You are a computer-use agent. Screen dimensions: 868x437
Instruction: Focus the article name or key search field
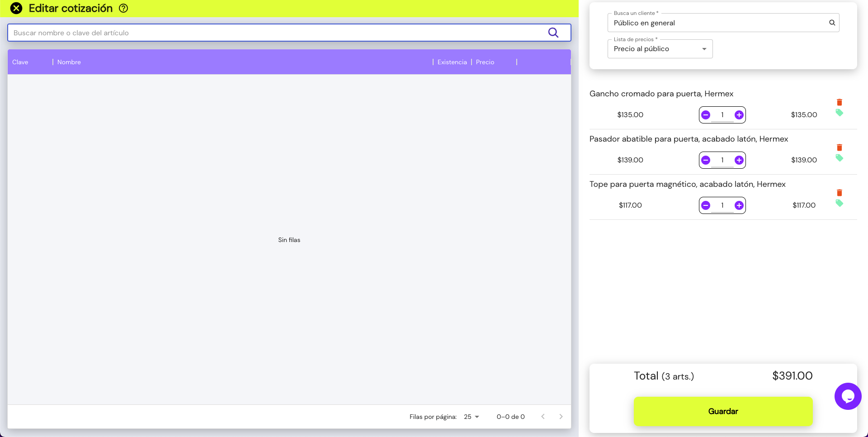click(276, 33)
